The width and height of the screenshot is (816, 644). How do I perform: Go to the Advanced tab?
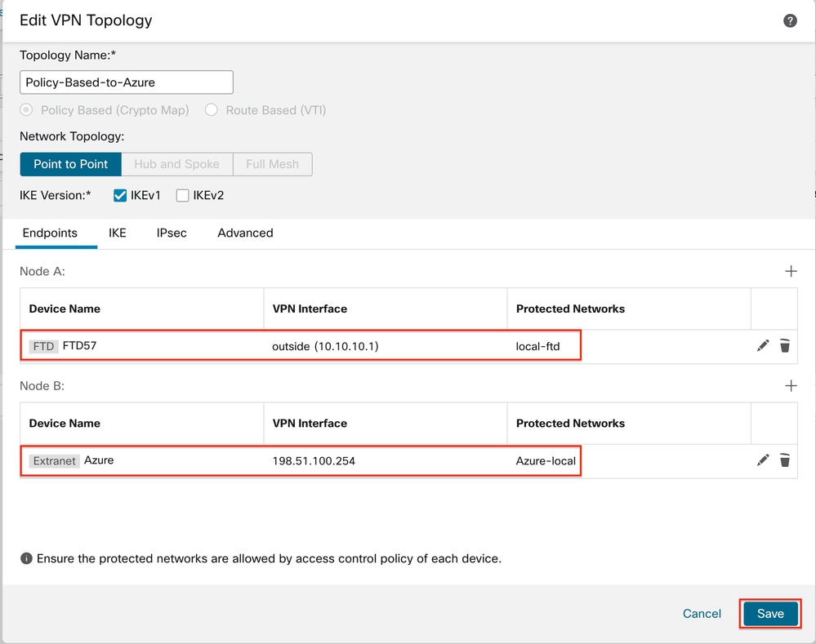245,233
